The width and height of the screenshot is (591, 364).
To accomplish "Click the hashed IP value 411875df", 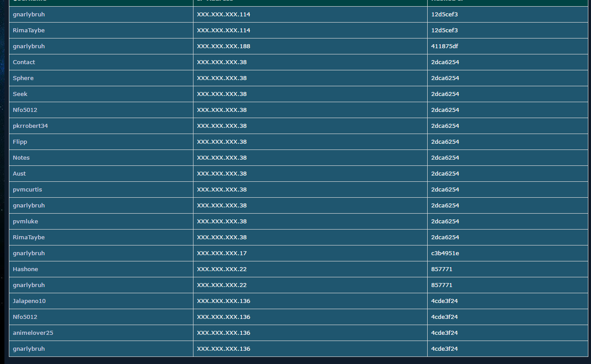I will pyautogui.click(x=444, y=46).
